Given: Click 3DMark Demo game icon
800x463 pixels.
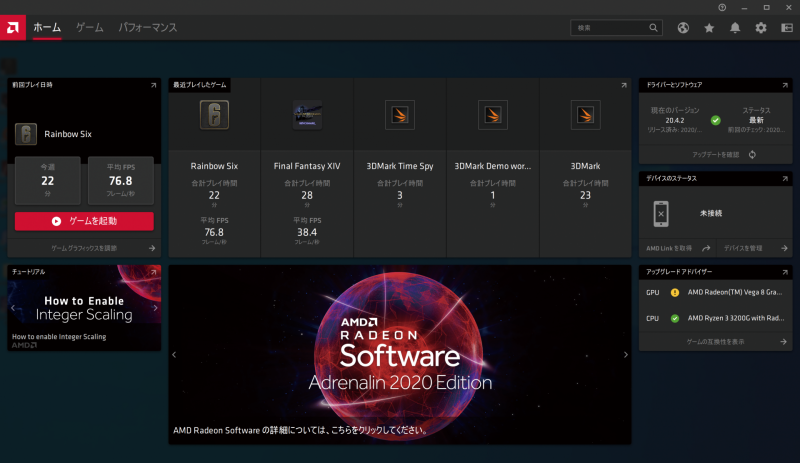Looking at the screenshot, I should click(493, 114).
